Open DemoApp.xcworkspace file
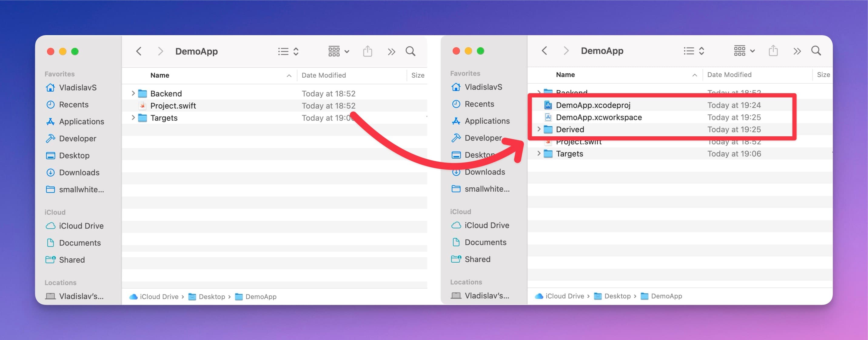Screen dimensions: 868x340 pos(599,117)
